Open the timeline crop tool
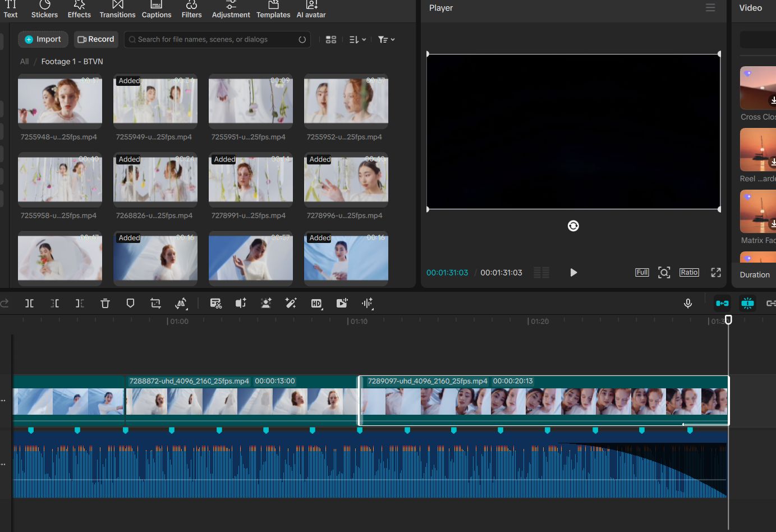The width and height of the screenshot is (776, 532). 155,303
